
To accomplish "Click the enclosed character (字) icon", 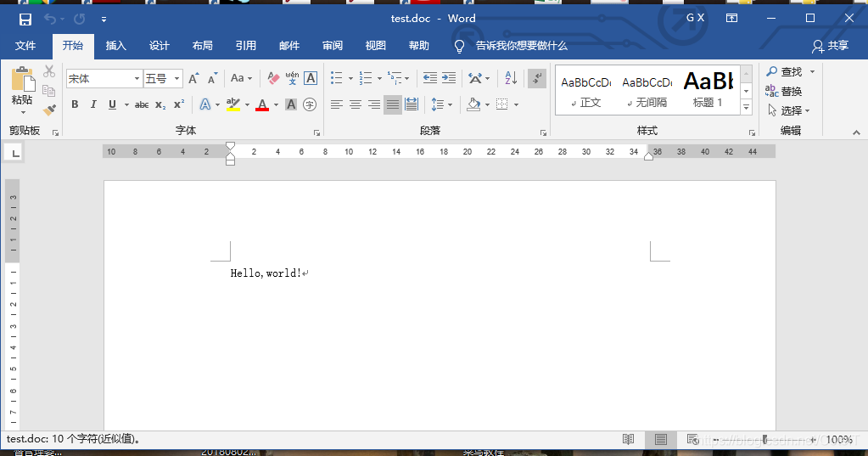I will click(x=310, y=104).
